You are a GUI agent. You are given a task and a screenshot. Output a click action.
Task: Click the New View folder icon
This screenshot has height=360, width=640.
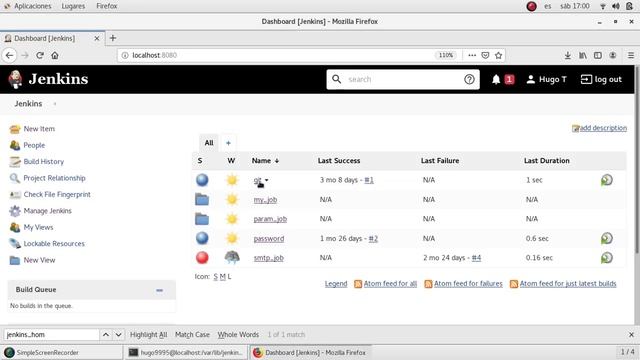pos(15,260)
